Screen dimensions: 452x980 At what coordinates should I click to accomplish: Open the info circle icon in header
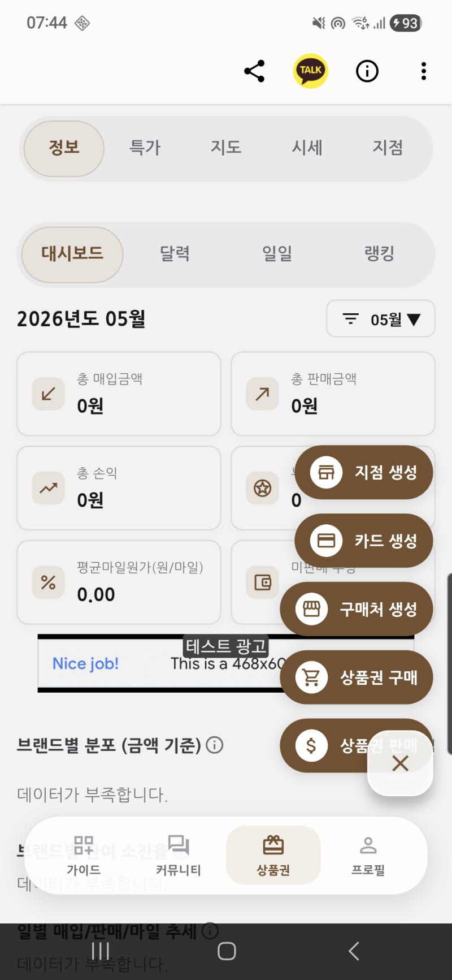tap(367, 71)
